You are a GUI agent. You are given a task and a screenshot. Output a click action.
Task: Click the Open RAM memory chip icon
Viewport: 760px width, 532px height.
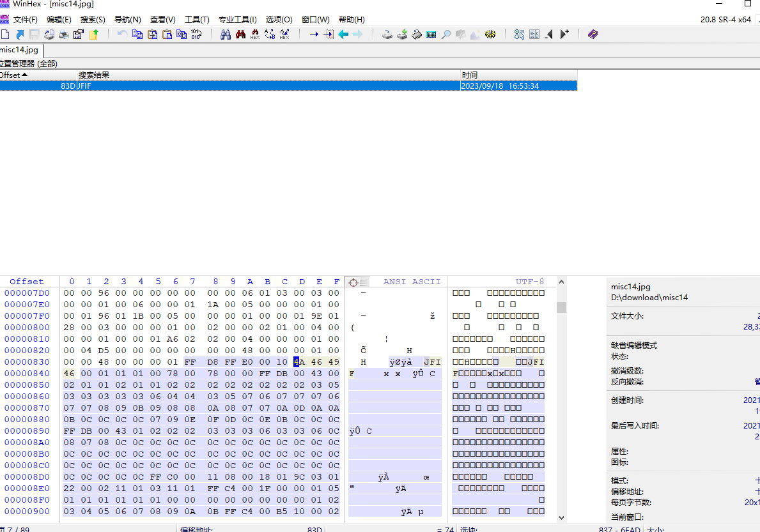click(417, 34)
